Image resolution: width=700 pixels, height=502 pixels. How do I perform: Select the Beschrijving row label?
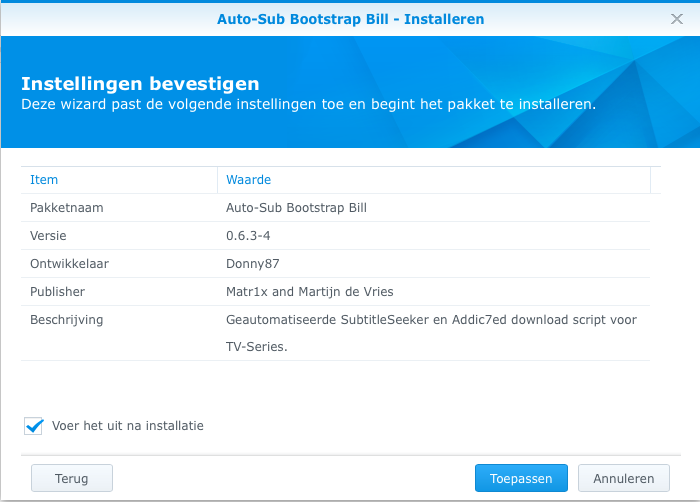click(66, 320)
